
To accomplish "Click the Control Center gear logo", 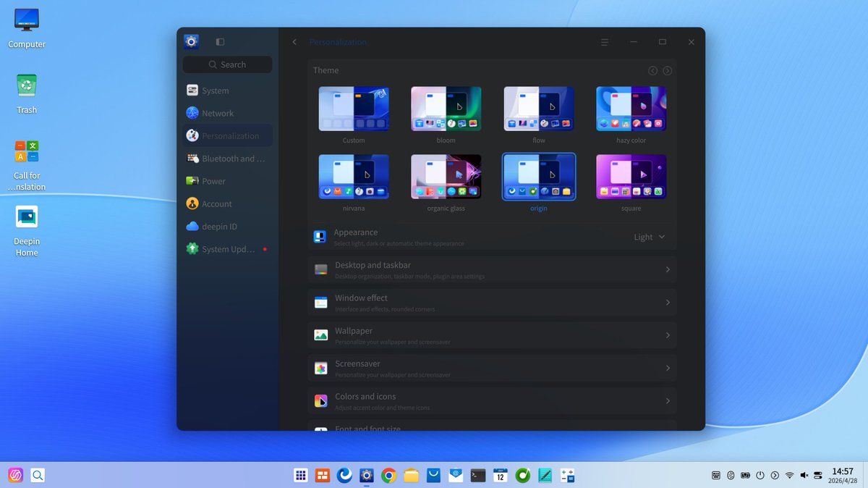I will (x=192, y=42).
